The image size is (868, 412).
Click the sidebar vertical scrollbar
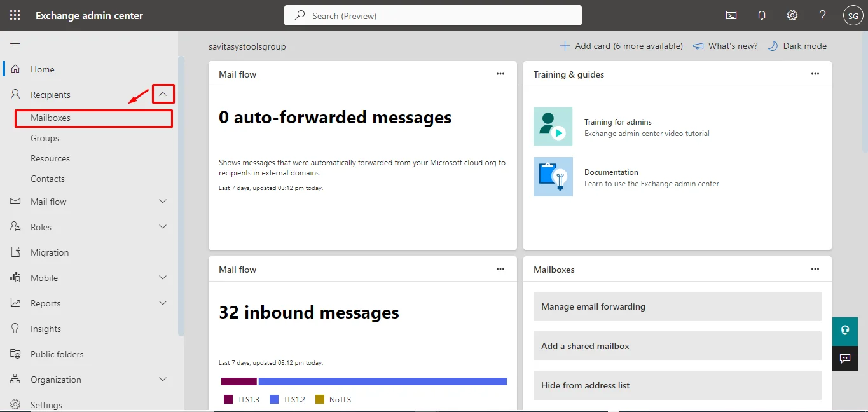(181, 196)
